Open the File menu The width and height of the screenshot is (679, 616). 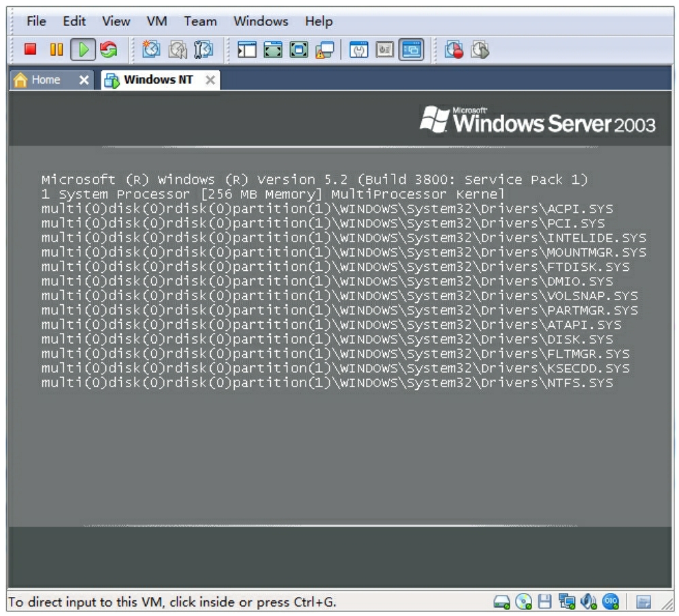pos(36,21)
